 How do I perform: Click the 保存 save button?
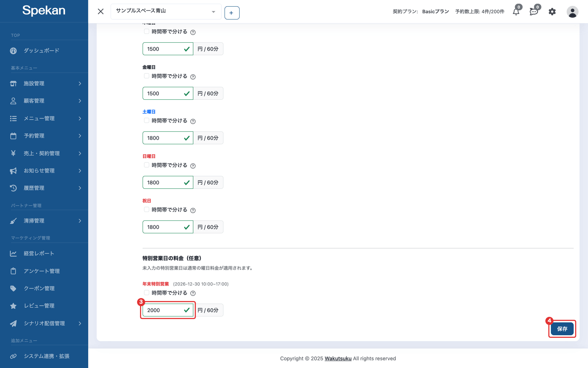(x=562, y=329)
